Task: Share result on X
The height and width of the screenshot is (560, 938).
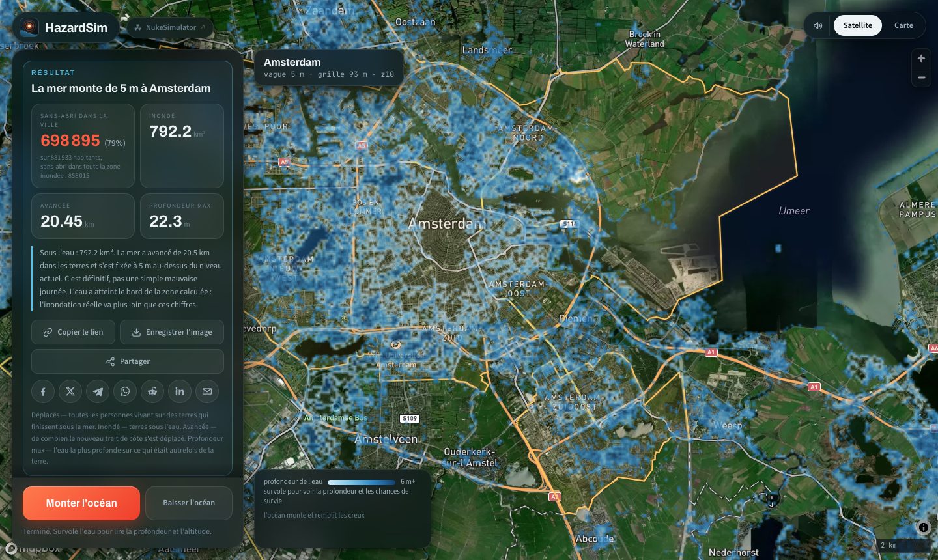Action: (x=70, y=391)
